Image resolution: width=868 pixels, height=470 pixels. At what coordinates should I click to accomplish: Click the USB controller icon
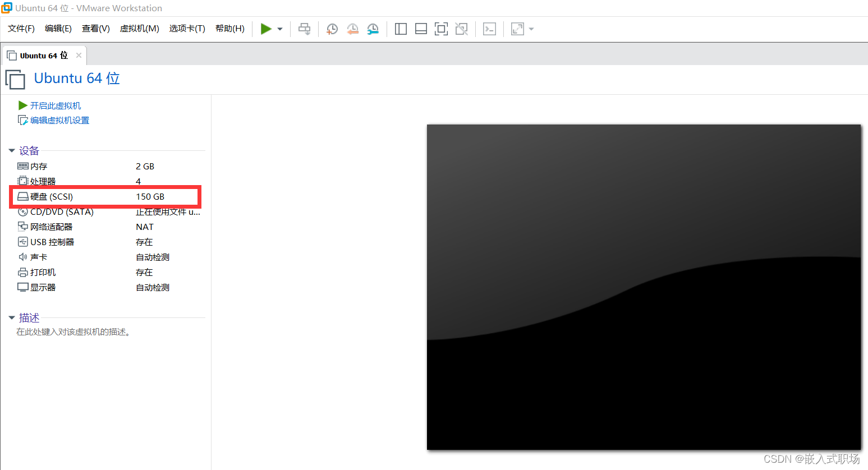click(x=23, y=242)
